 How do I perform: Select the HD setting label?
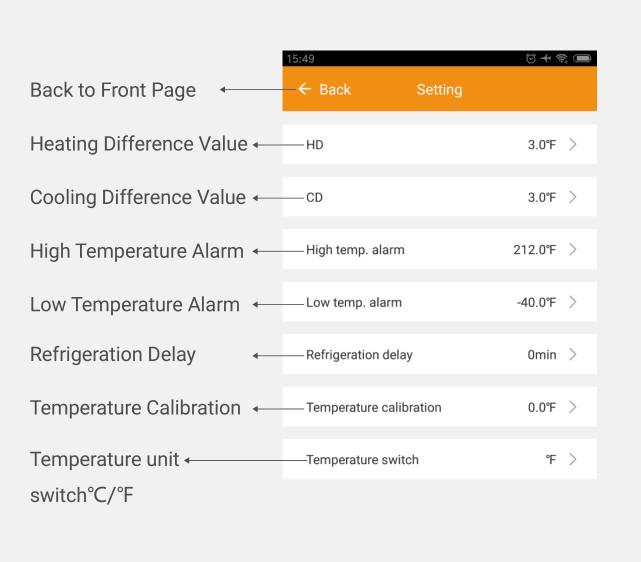tap(315, 145)
